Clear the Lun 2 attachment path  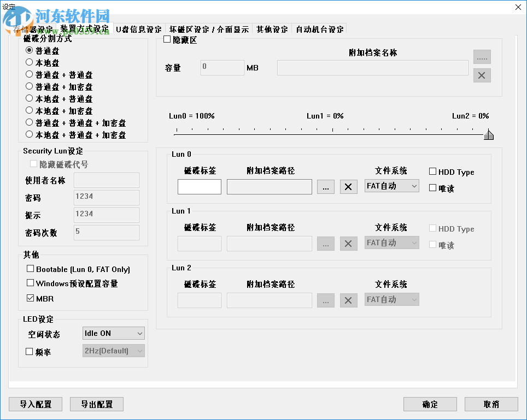[348, 300]
